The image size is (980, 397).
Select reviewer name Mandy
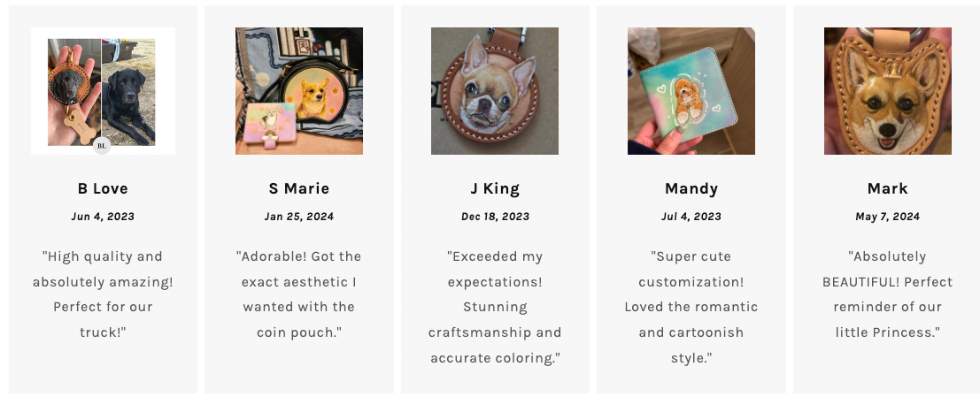click(691, 188)
